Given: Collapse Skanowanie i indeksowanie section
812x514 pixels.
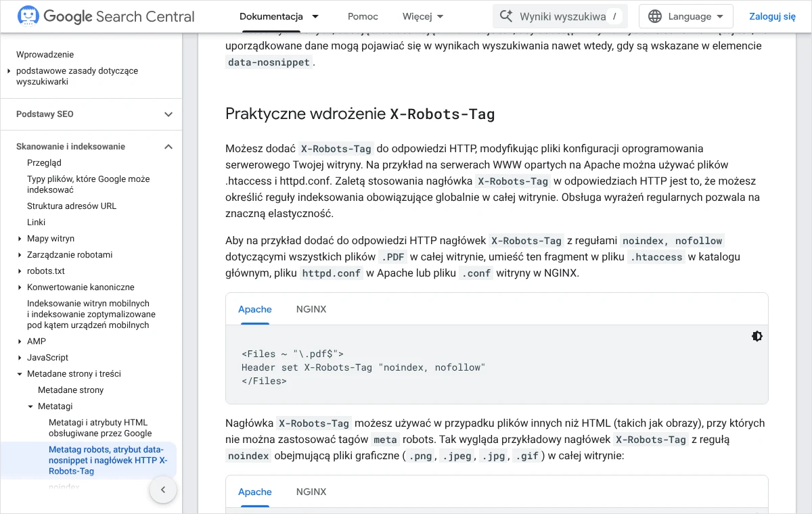Looking at the screenshot, I should coord(168,147).
